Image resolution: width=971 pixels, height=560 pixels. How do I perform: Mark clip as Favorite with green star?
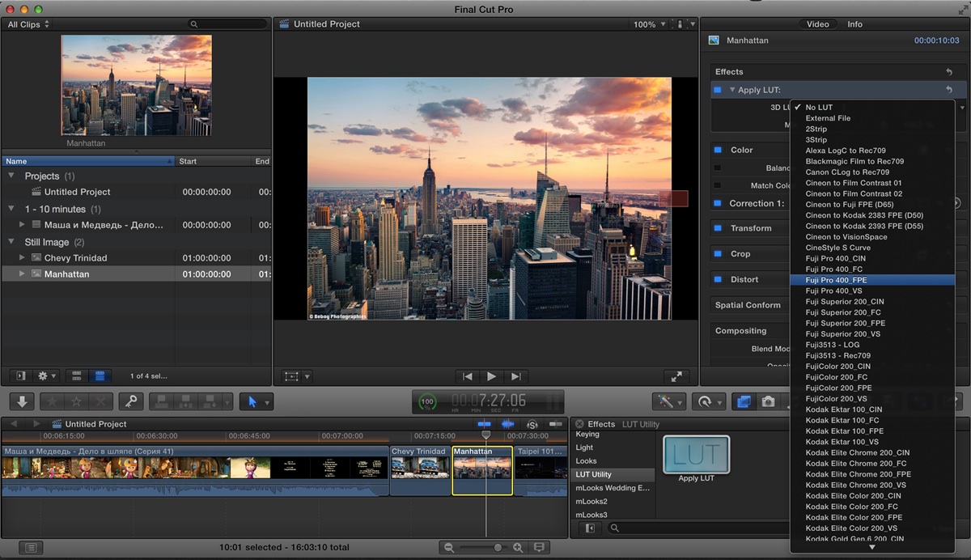50,401
